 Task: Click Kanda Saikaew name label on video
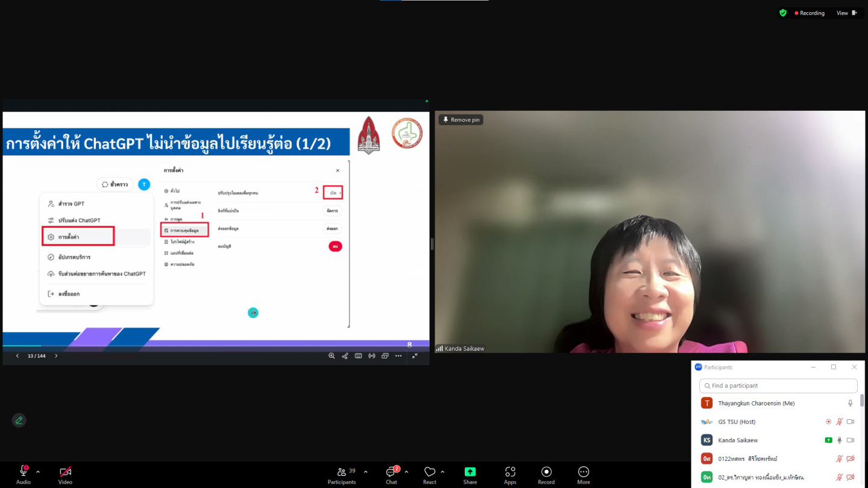click(x=464, y=349)
